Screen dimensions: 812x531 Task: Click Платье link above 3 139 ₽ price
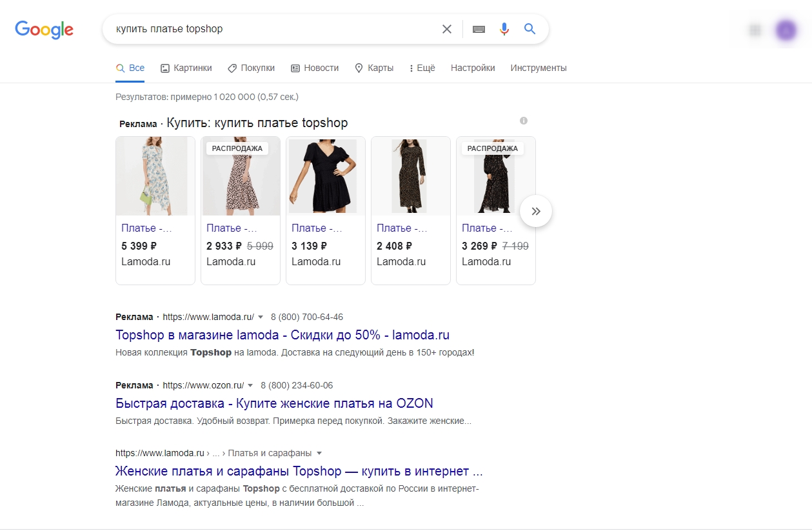[x=317, y=228]
